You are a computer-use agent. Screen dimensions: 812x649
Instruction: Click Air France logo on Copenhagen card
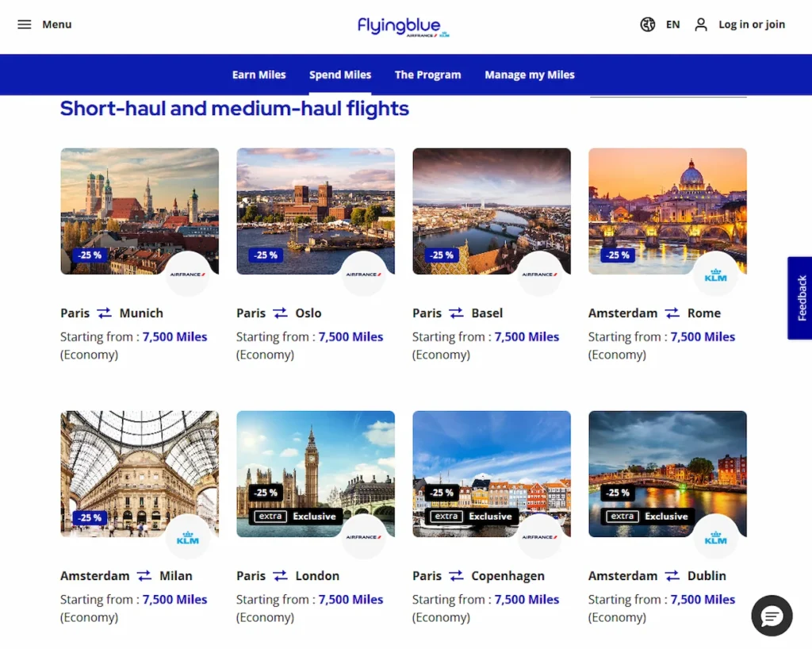click(x=539, y=536)
